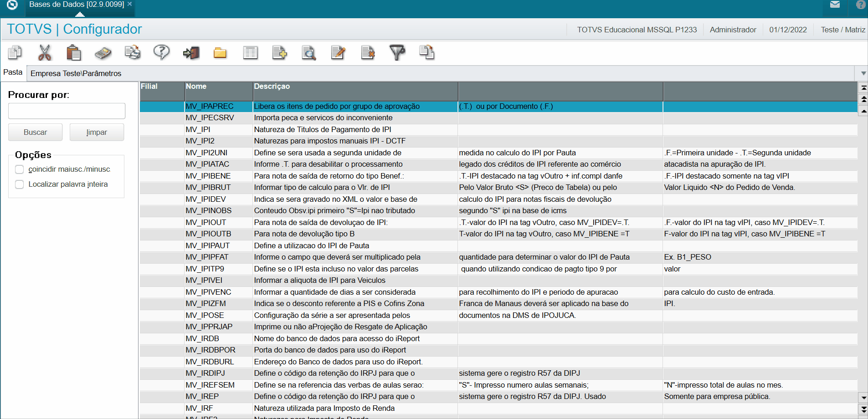
Task: Click the page-down double arrow button
Action: pos(863,409)
